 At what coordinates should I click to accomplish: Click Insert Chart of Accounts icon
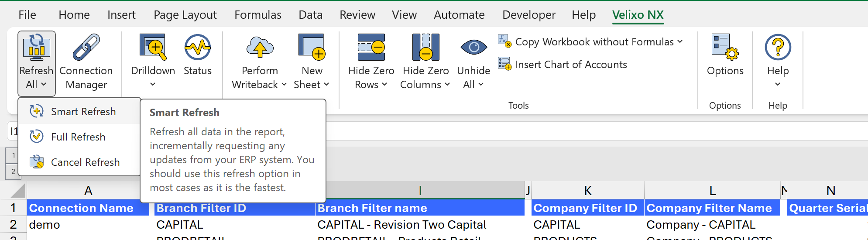(x=504, y=64)
